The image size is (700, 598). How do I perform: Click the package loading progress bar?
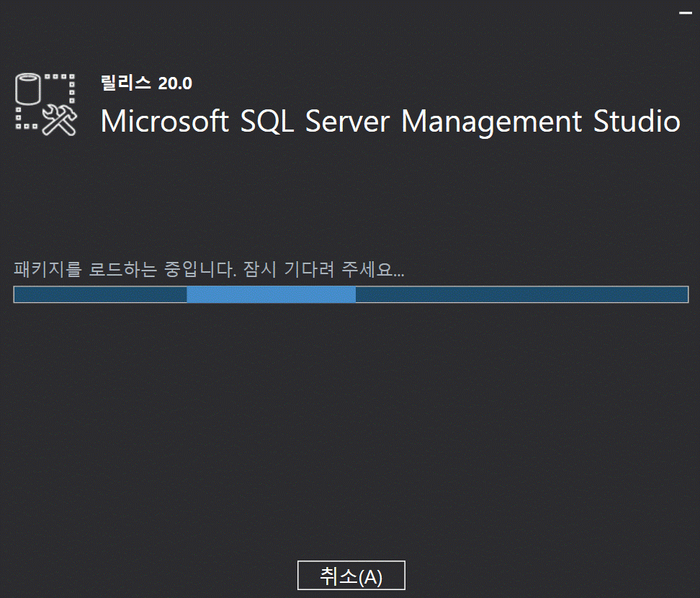pos(351,294)
